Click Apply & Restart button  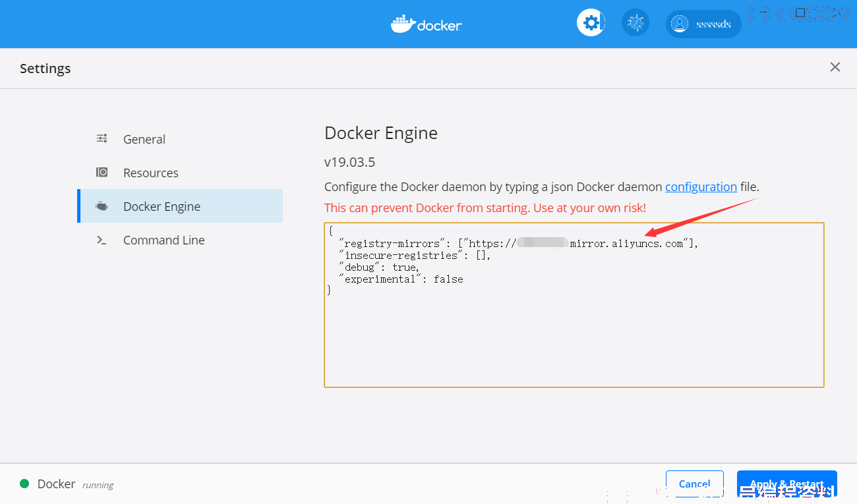[x=787, y=484]
